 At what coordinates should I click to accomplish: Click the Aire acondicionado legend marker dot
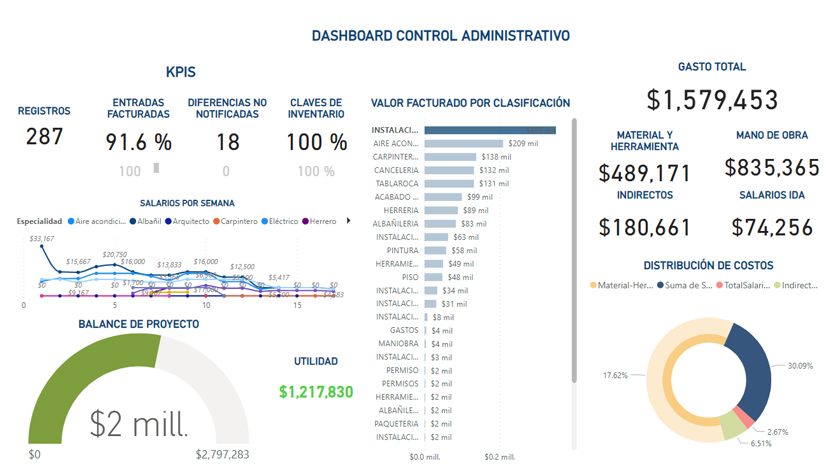tap(70, 221)
